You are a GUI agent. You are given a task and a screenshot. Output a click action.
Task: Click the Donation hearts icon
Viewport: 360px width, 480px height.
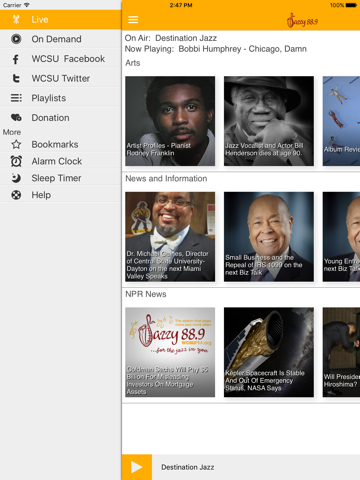(16, 117)
